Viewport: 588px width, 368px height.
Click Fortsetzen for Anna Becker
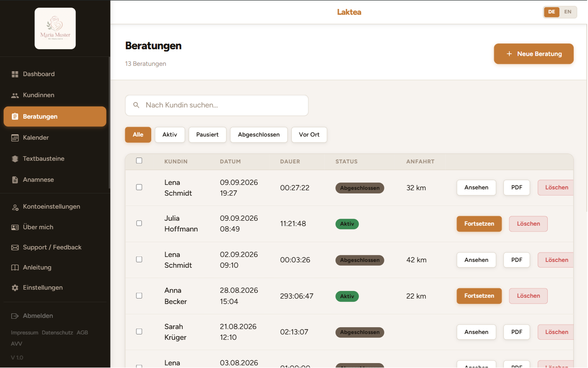(479, 296)
